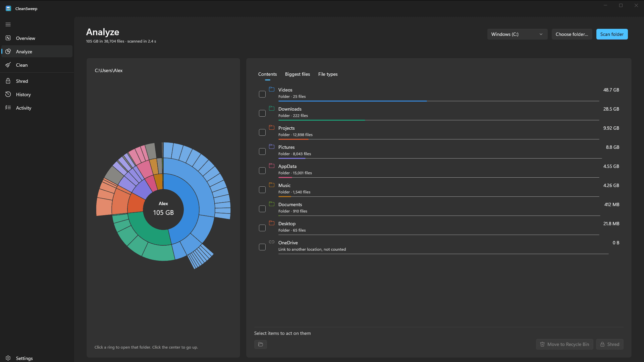Click the Downloads folder icon

[272, 109]
